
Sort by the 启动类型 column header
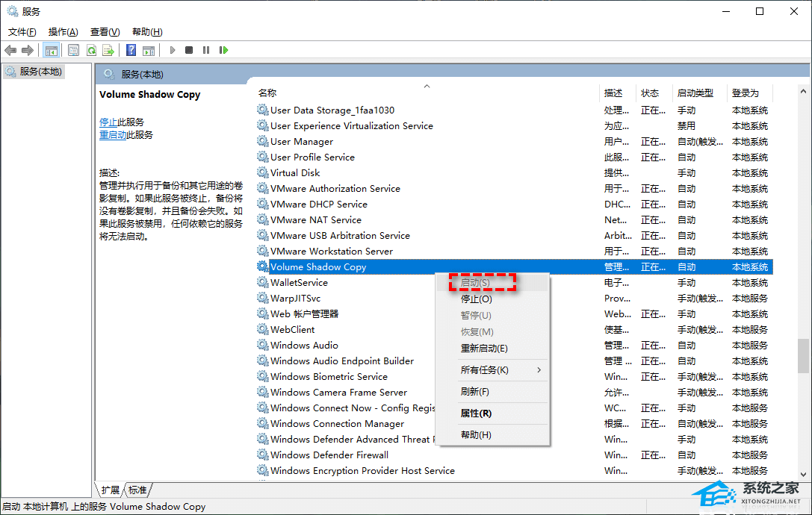[x=699, y=93]
